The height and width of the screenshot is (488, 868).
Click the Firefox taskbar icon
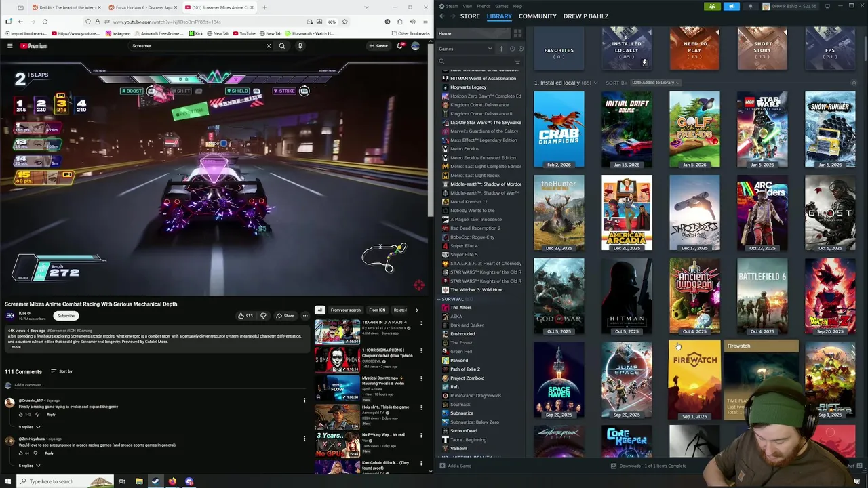tap(172, 481)
